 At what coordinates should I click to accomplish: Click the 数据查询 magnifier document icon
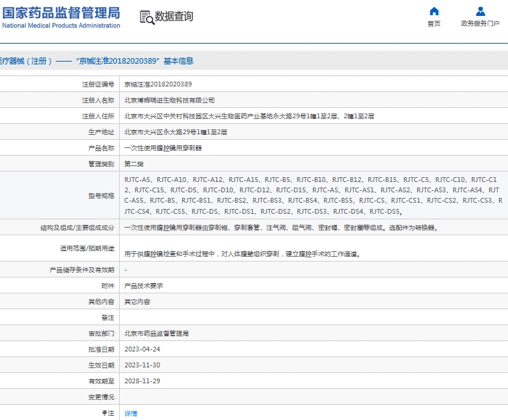click(147, 17)
